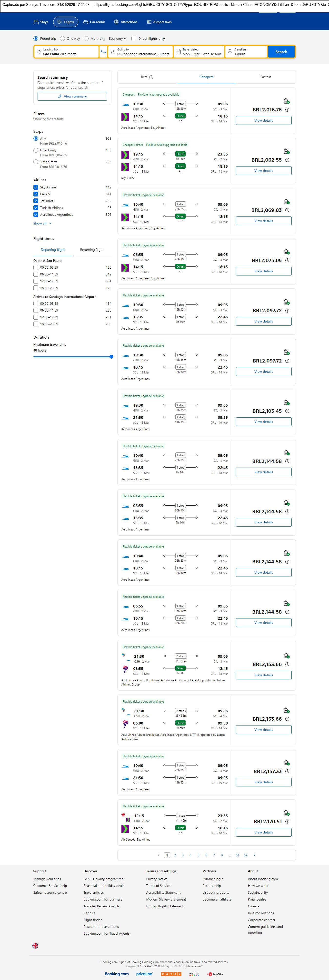Click the info icon next to Best tab
The width and height of the screenshot is (329, 980).
151,77
